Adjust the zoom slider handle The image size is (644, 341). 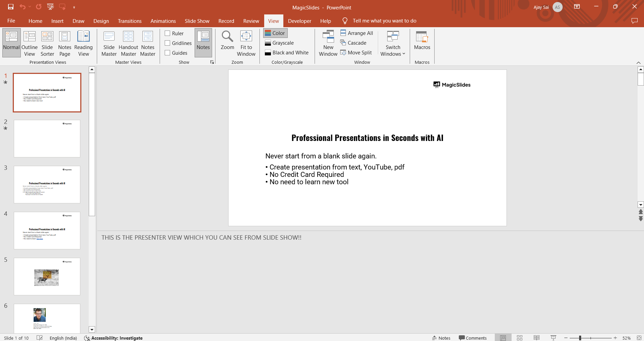pos(580,338)
